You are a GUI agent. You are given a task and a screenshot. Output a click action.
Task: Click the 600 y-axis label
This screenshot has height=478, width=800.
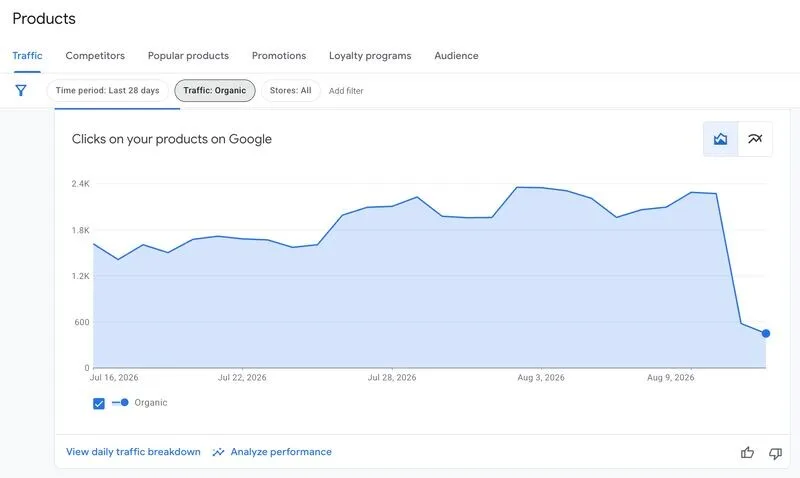click(82, 322)
